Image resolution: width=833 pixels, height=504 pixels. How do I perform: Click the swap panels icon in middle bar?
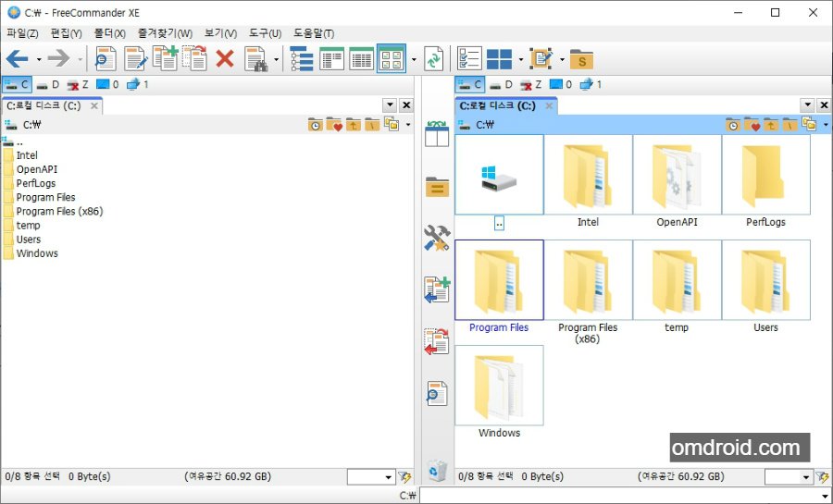[437, 134]
